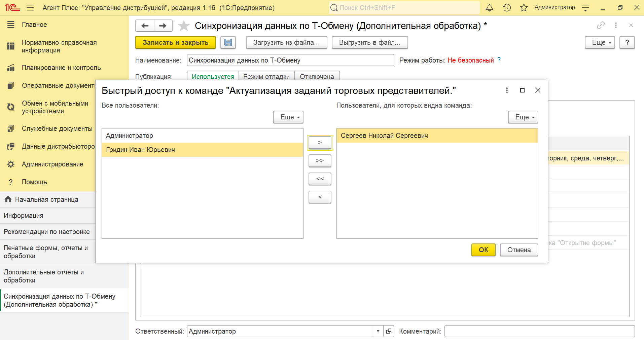Click the search field Поиск Ctrl+Shift+F
This screenshot has width=644, height=340.
pos(404,7)
